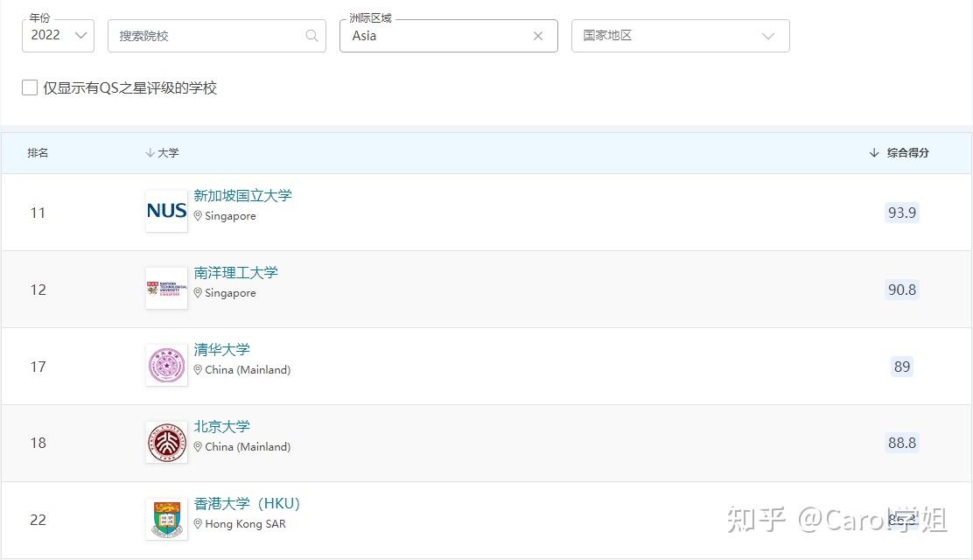Viewport: 973px width, 560px height.
Task: Sort by 综合得分 column
Action: [x=899, y=153]
